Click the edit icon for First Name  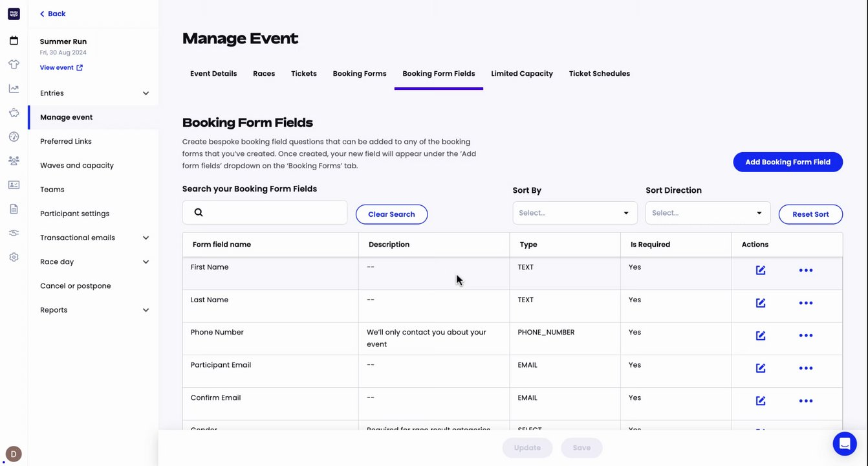[761, 271]
